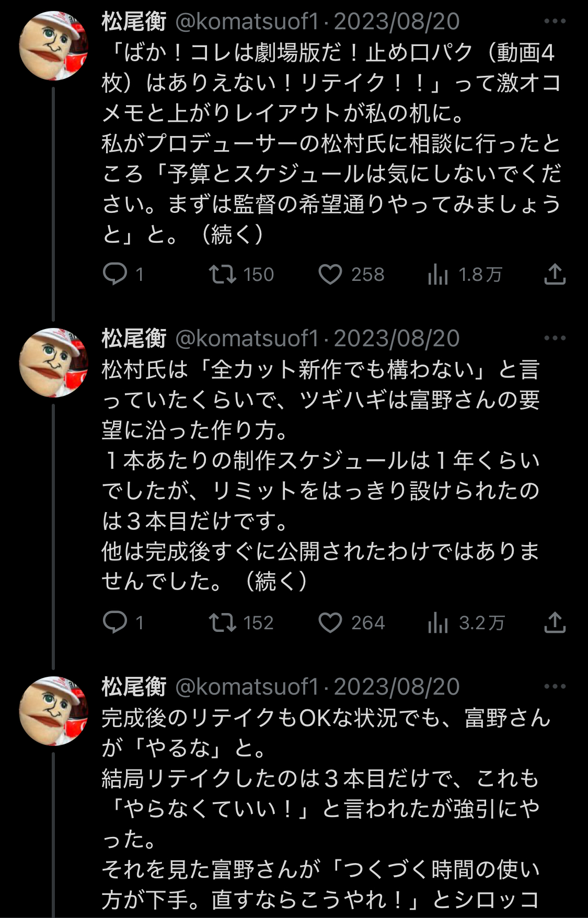Retweet the first tweet with 150 reposts
The image size is (588, 918).
[223, 274]
